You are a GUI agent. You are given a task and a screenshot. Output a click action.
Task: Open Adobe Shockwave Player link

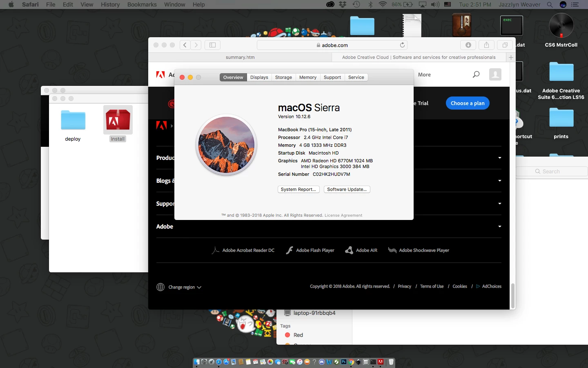(x=419, y=250)
